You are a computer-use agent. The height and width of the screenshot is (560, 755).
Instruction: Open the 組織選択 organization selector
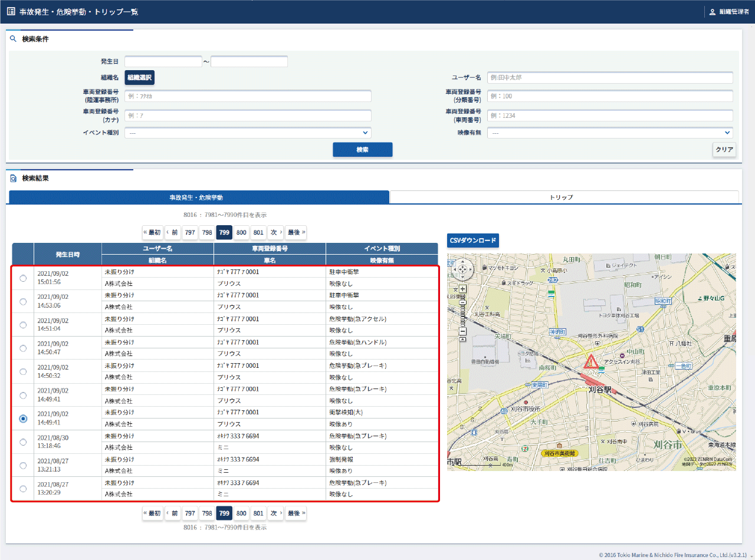tap(139, 78)
